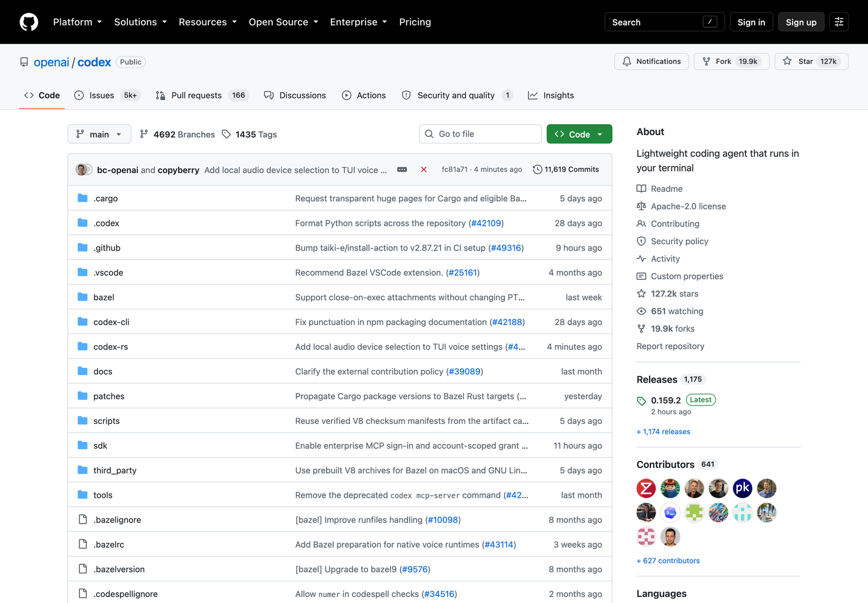Viewport: 868px width, 603px height.
Task: Open the Insights tab
Action: pos(551,96)
